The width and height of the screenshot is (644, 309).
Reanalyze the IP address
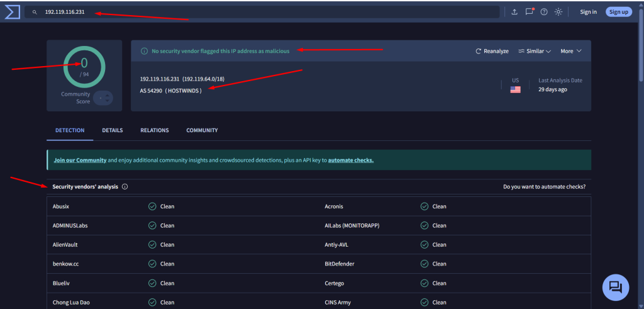492,52
